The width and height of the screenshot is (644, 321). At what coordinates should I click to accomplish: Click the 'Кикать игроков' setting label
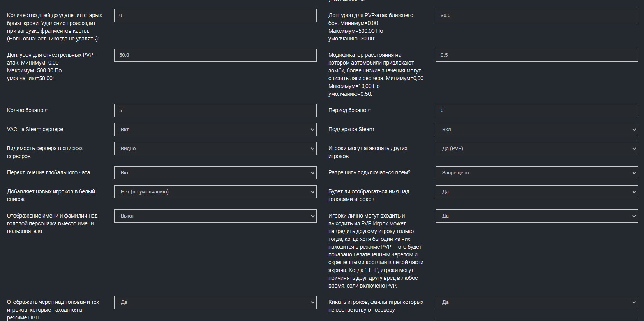(x=376, y=306)
